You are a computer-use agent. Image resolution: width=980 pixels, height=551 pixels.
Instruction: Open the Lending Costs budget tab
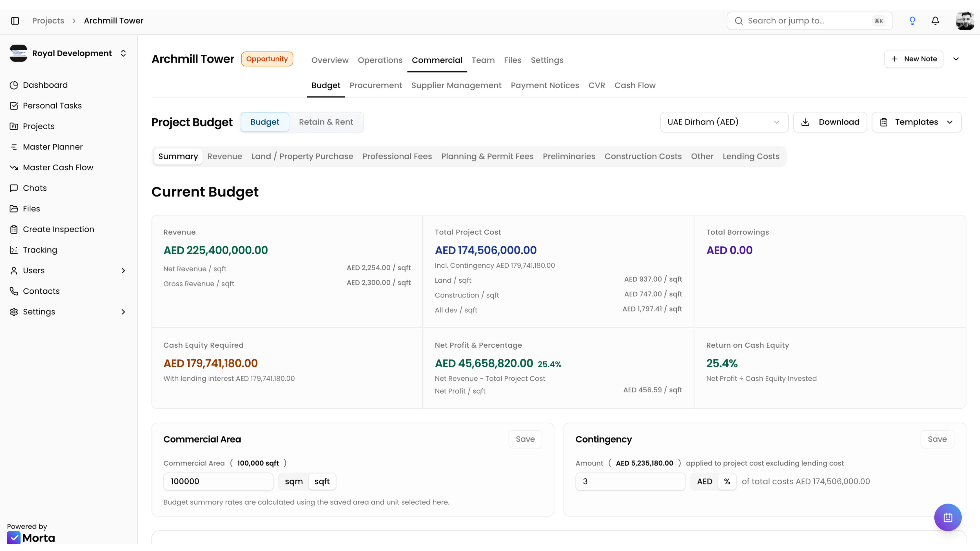click(x=751, y=156)
